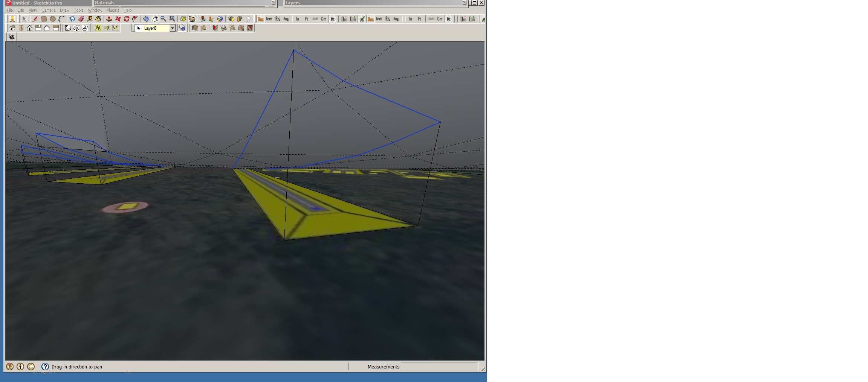The width and height of the screenshot is (868, 382).
Task: Open the Camera menu
Action: coord(48,10)
